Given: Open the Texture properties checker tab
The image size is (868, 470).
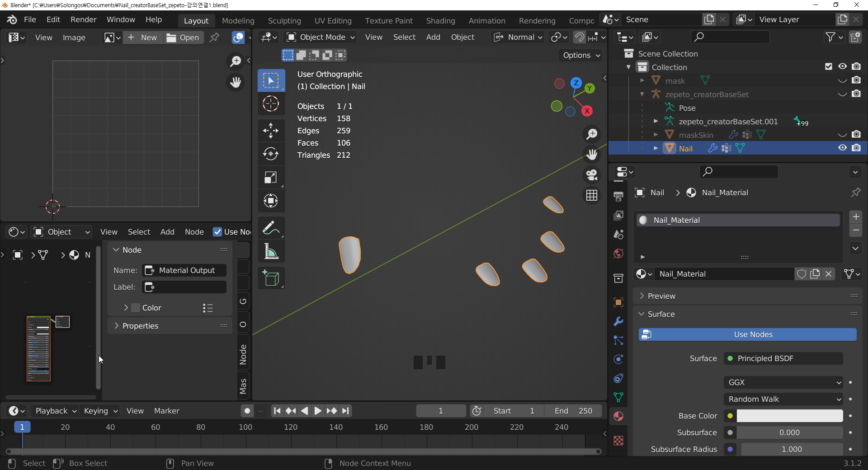Looking at the screenshot, I should pos(618,441).
